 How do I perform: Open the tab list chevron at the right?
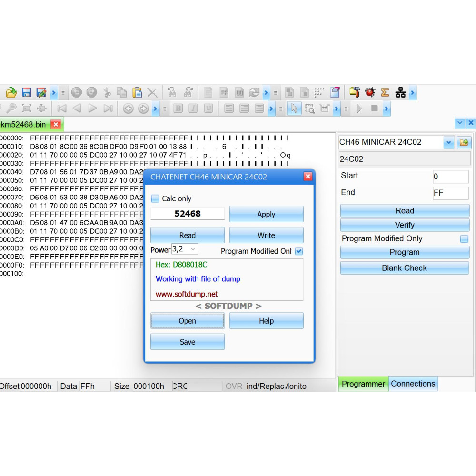coord(460,123)
